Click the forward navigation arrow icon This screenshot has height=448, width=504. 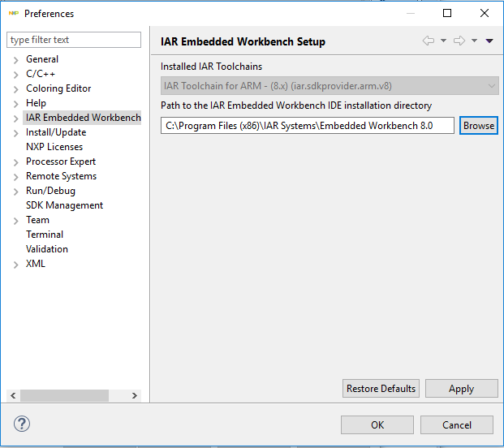459,41
